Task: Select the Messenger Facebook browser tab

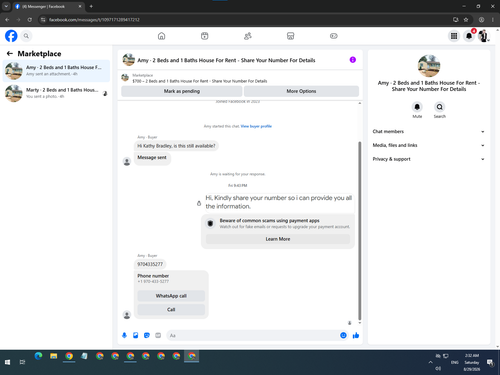Action: (x=48, y=6)
